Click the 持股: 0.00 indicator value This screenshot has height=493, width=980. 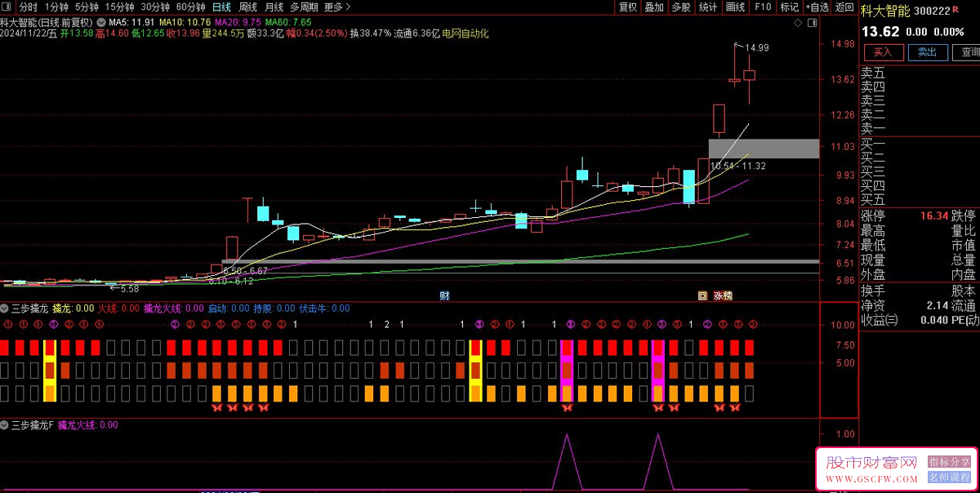pyautogui.click(x=274, y=309)
